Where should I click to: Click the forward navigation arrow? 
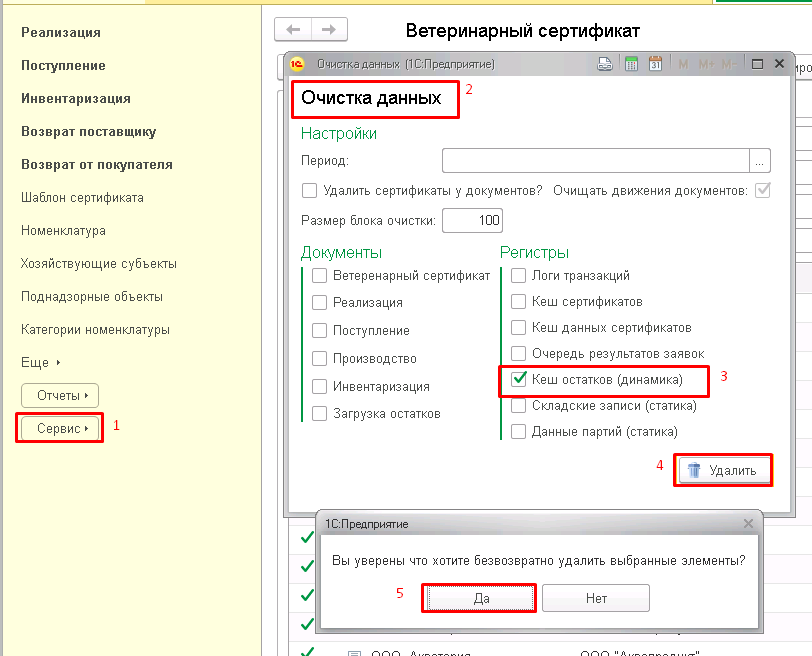tap(329, 30)
